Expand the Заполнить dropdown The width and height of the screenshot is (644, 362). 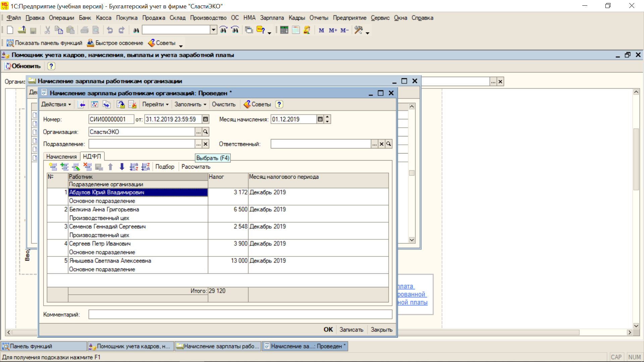tap(190, 104)
